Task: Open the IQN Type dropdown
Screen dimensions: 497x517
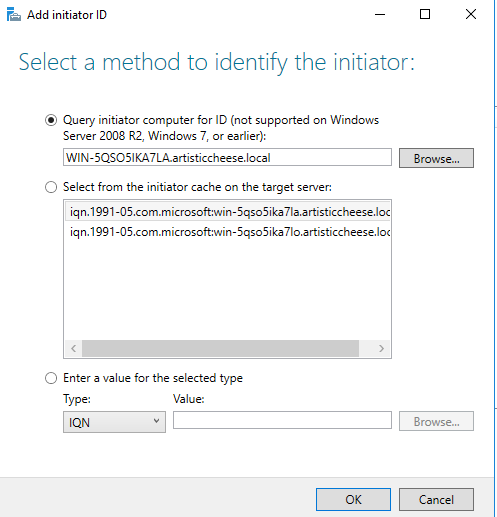Action: 114,422
